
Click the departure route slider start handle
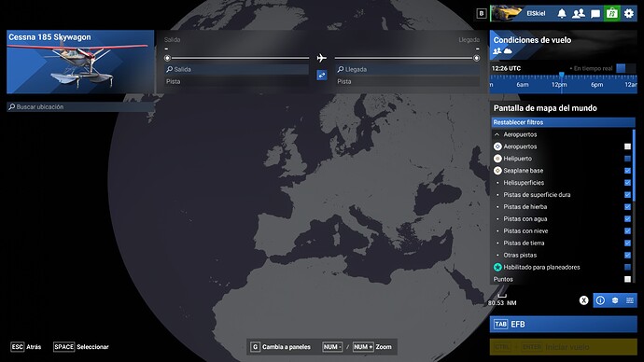[x=167, y=58]
